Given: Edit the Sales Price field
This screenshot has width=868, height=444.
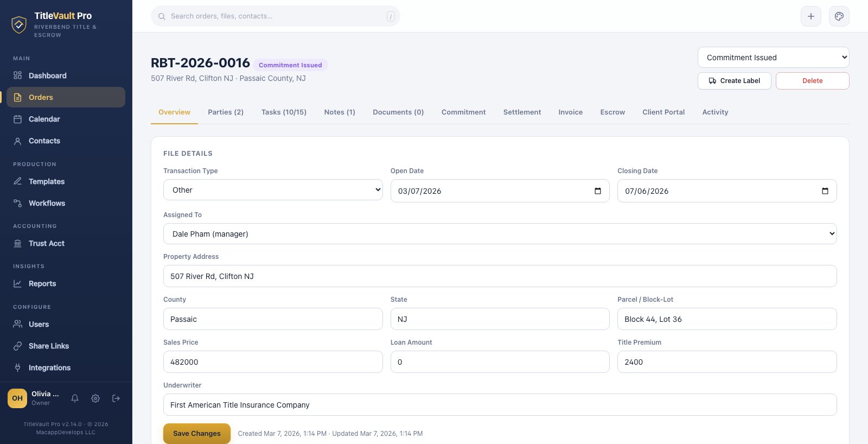Looking at the screenshot, I should pyautogui.click(x=273, y=362).
